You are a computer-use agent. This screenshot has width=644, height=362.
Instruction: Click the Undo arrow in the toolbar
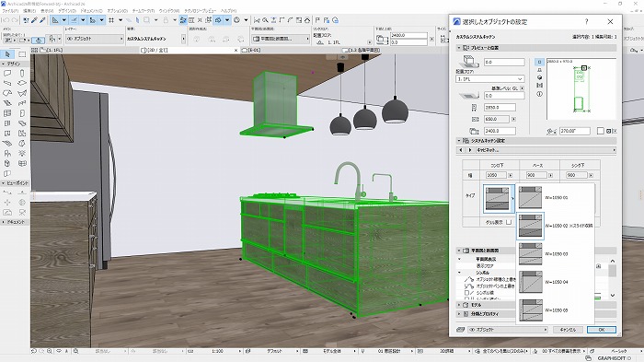coord(6,20)
